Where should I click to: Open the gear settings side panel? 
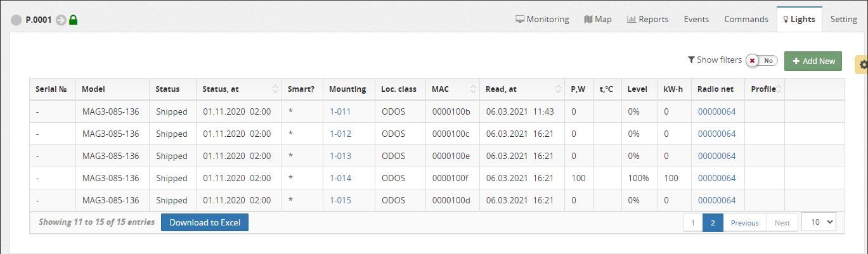pos(862,65)
